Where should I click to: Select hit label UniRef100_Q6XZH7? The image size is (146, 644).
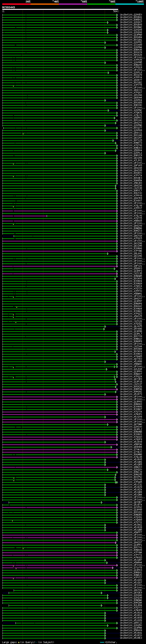(131, 138)
